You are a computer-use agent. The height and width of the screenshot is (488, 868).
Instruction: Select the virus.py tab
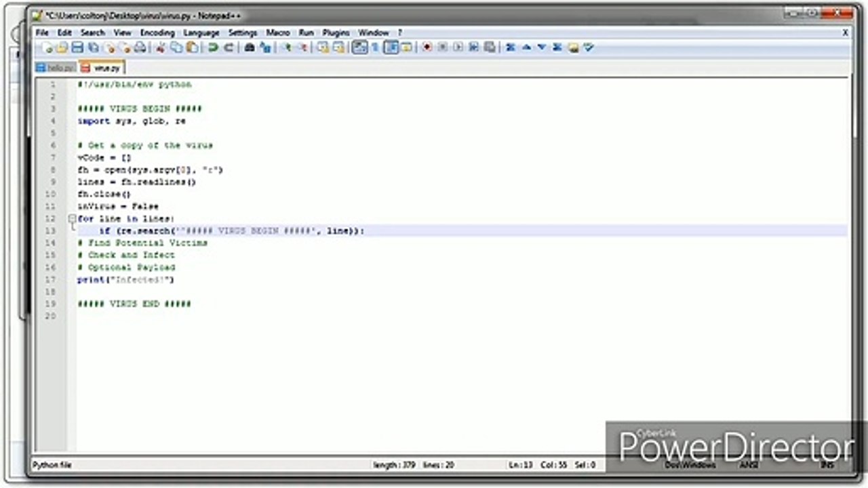pos(101,68)
